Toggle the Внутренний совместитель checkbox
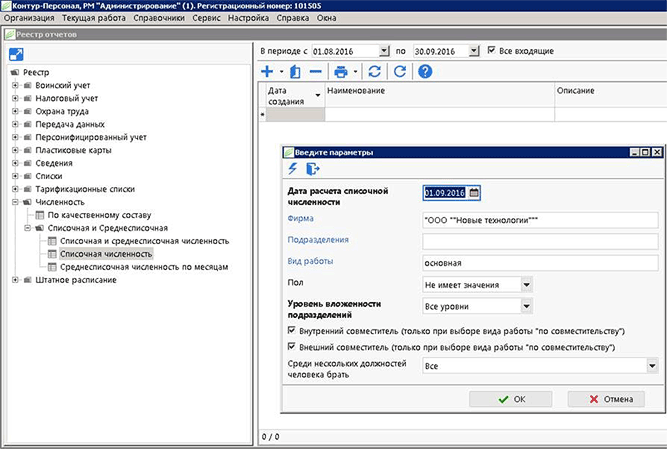The width and height of the screenshot is (667, 449). coord(291,330)
